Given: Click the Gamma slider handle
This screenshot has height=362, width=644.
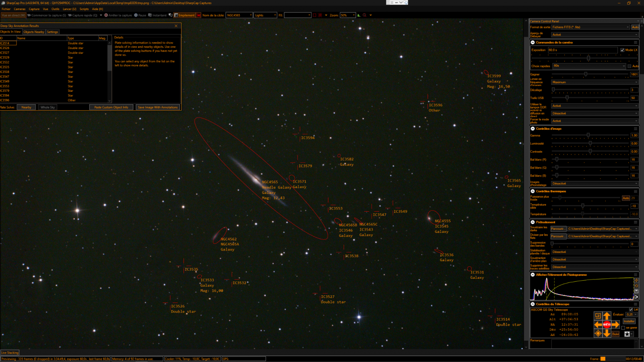Looking at the screenshot, I should [x=588, y=136].
